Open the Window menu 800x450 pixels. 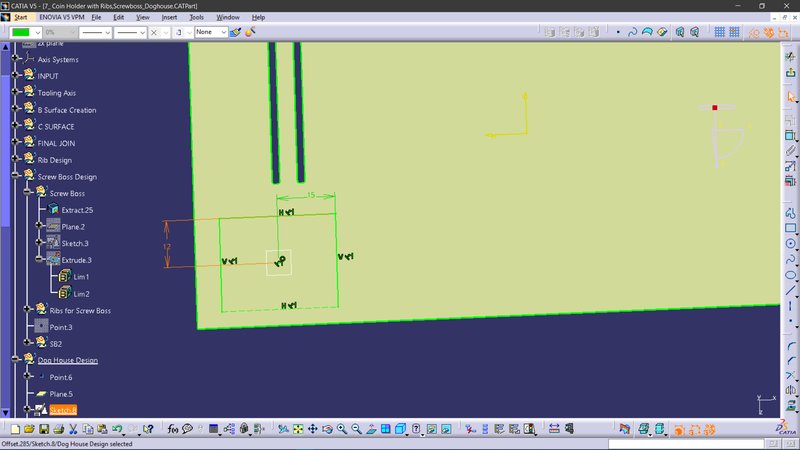coord(228,17)
